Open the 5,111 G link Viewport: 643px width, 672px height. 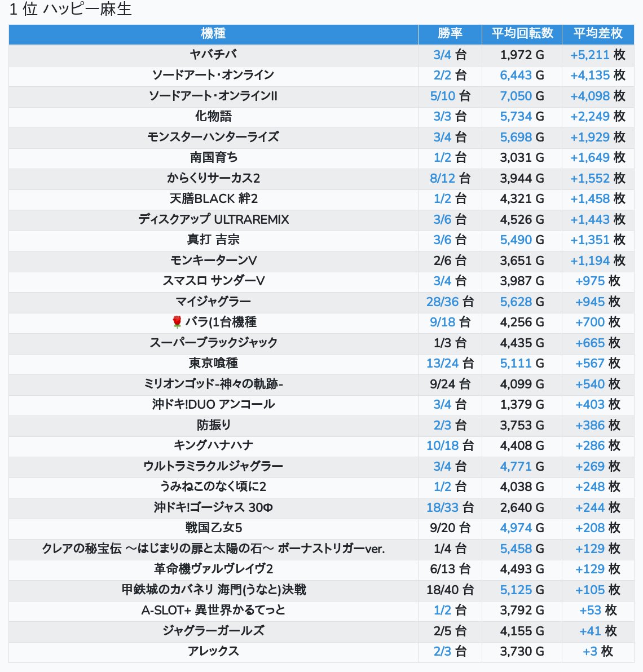click(516, 364)
